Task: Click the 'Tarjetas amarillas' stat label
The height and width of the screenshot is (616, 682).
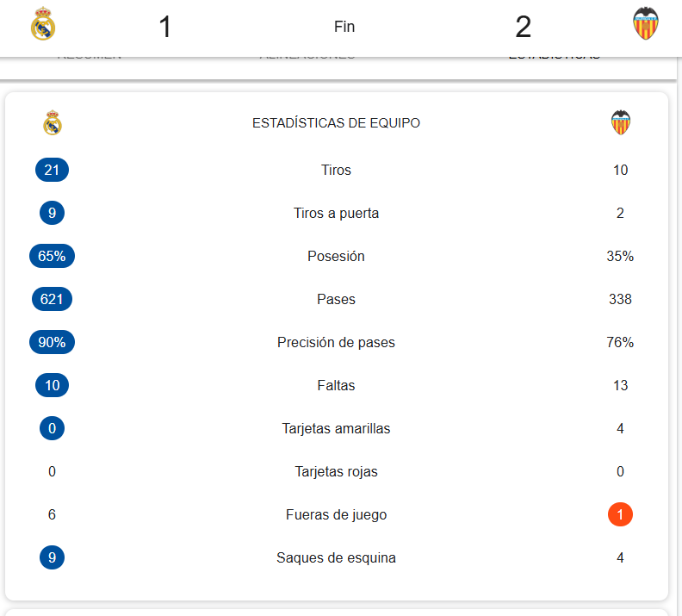Action: coord(336,428)
